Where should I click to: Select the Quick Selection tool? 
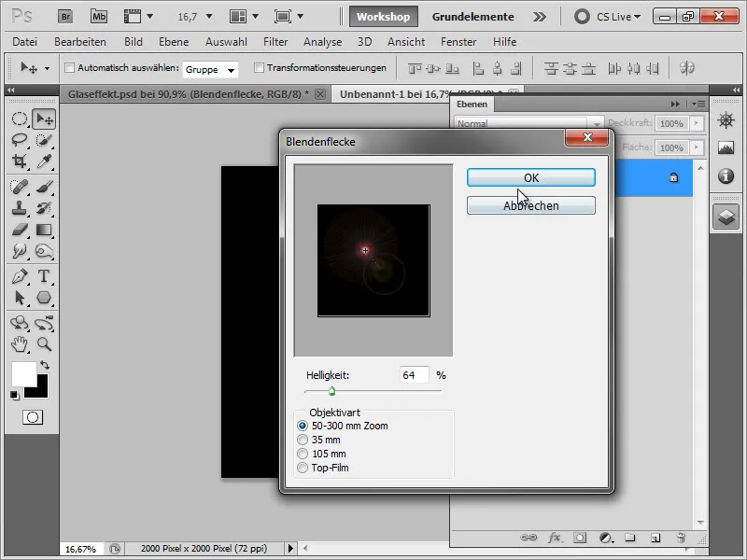click(x=44, y=140)
